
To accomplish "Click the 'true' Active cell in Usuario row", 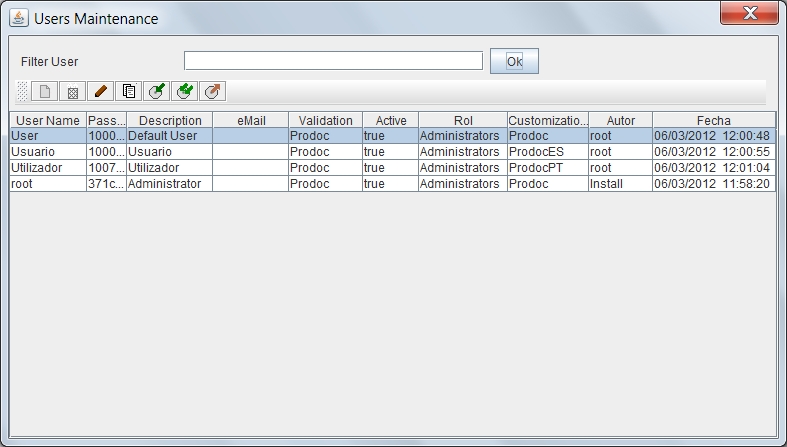I will click(x=390, y=152).
